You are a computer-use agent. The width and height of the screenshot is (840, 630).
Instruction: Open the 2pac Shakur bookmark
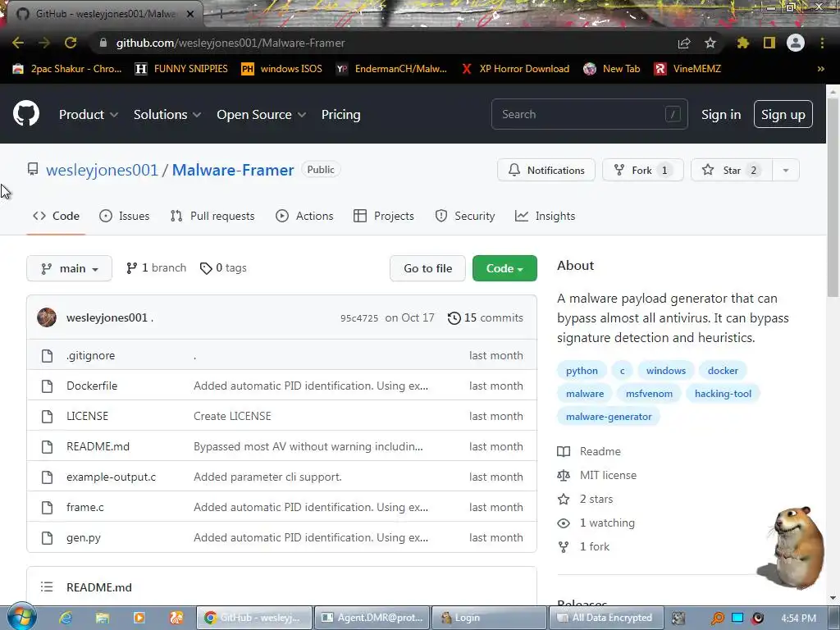(67, 69)
